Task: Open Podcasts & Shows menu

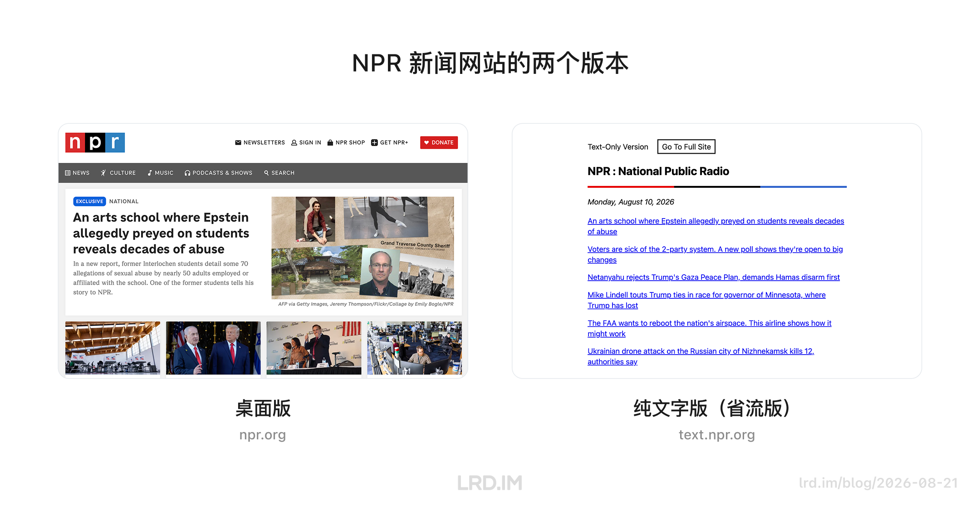Action: click(219, 173)
